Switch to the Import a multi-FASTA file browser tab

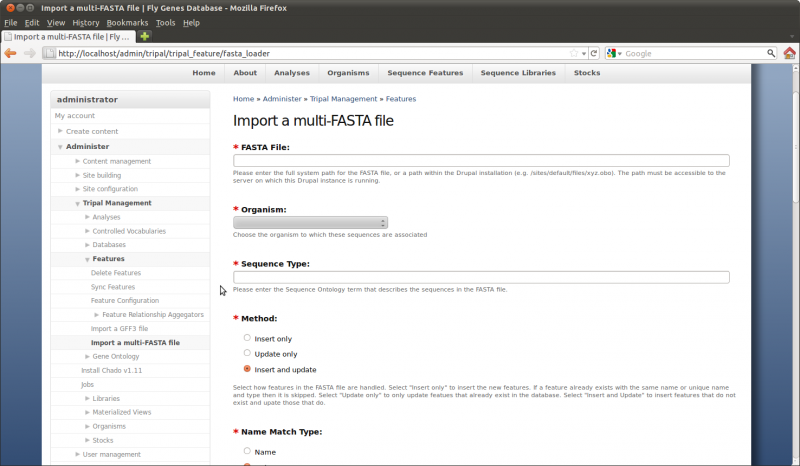69,36
